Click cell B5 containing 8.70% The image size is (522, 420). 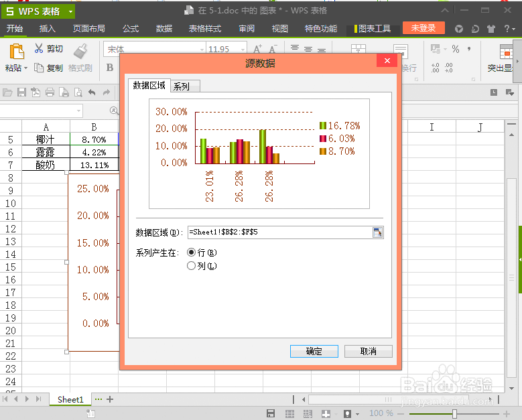click(x=94, y=139)
